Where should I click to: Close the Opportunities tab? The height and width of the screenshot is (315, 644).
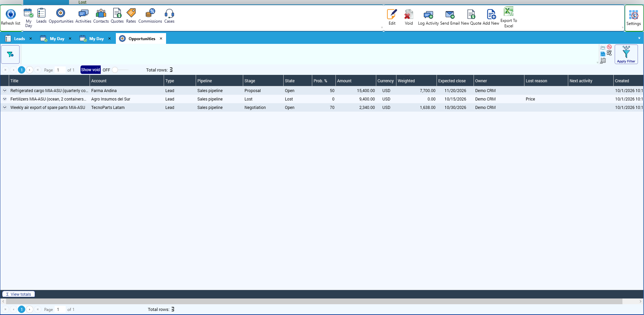point(161,38)
